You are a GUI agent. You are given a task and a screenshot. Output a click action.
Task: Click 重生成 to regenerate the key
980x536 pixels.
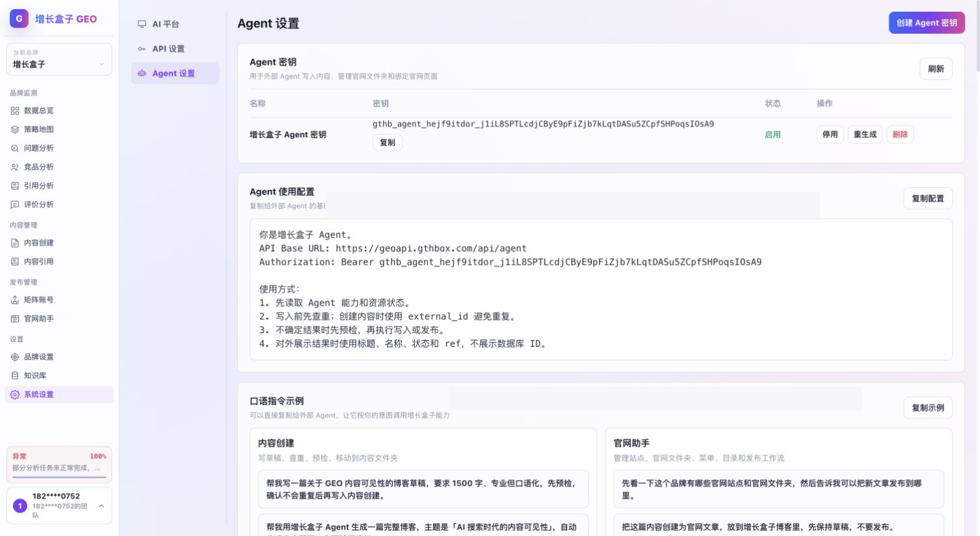[x=865, y=135]
